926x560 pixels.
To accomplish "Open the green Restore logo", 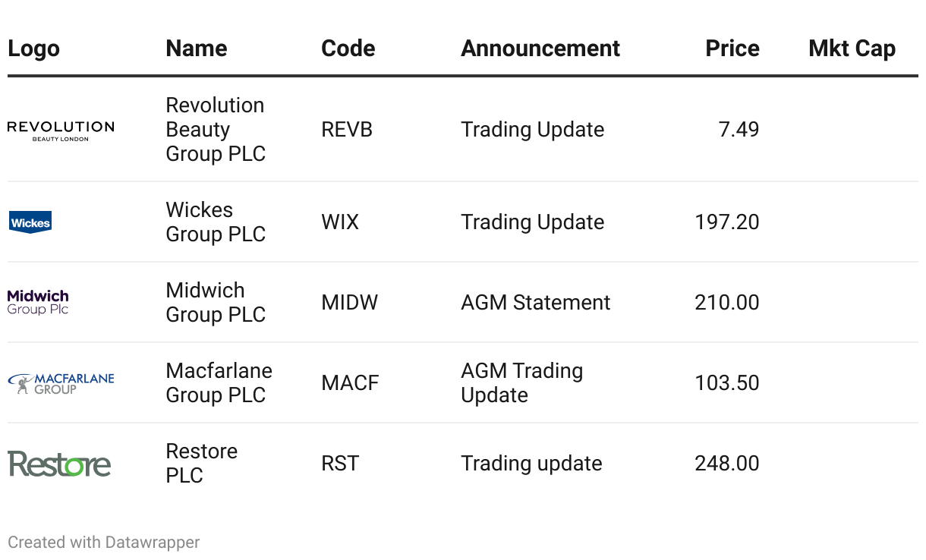I will coord(59,464).
